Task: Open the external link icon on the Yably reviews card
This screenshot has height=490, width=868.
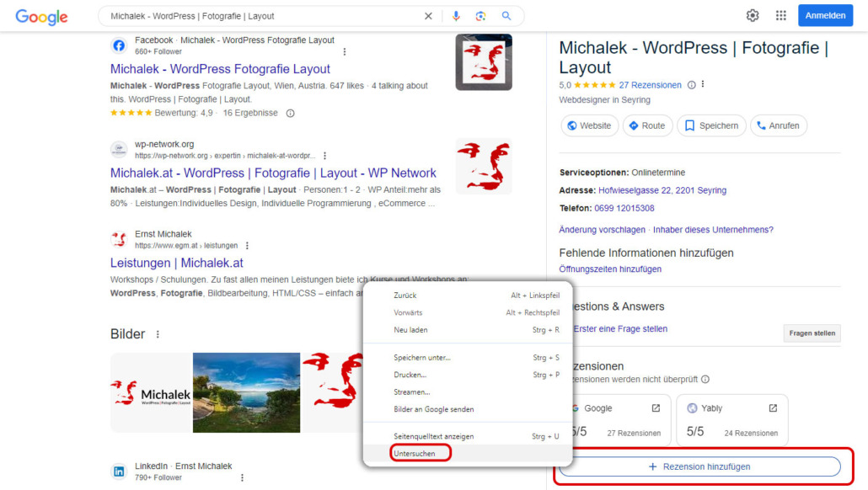Action: 773,408
